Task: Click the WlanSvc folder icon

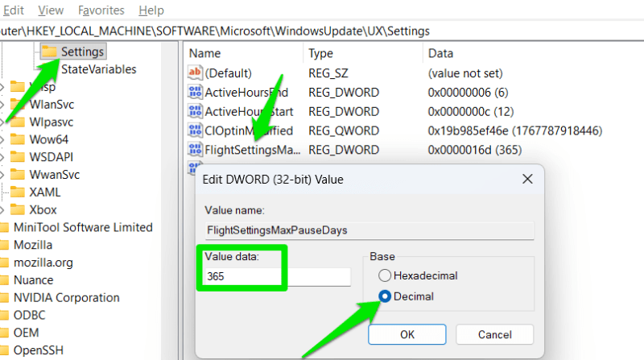Action: (x=17, y=104)
